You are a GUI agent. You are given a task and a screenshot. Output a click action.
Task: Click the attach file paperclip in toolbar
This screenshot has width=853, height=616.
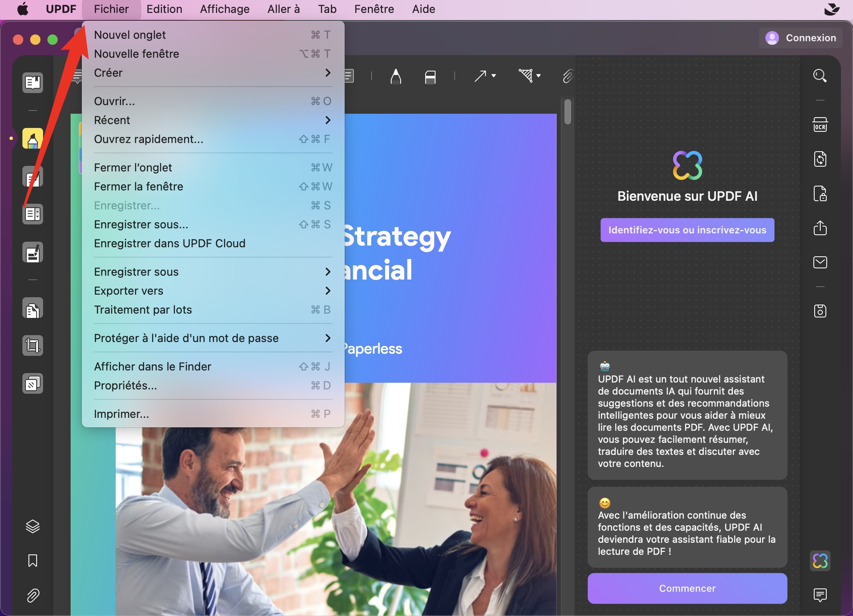[x=568, y=76]
